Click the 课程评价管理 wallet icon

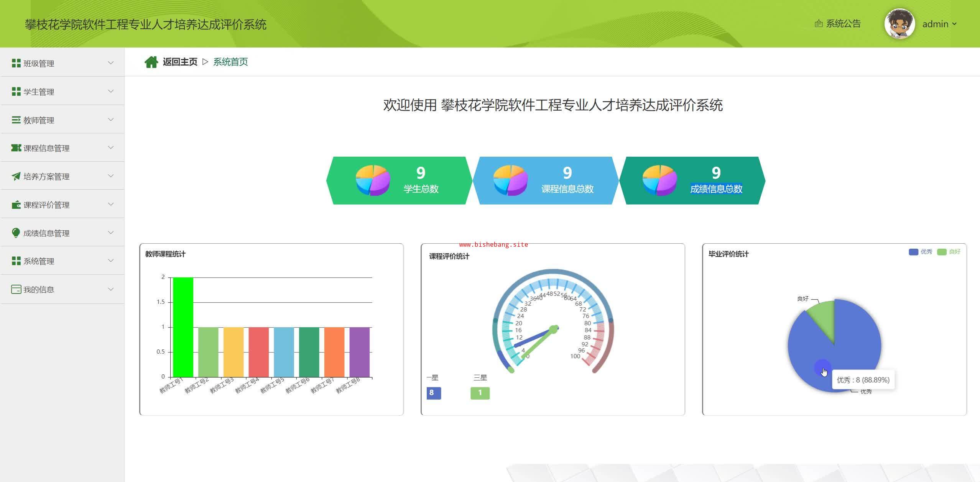tap(16, 205)
